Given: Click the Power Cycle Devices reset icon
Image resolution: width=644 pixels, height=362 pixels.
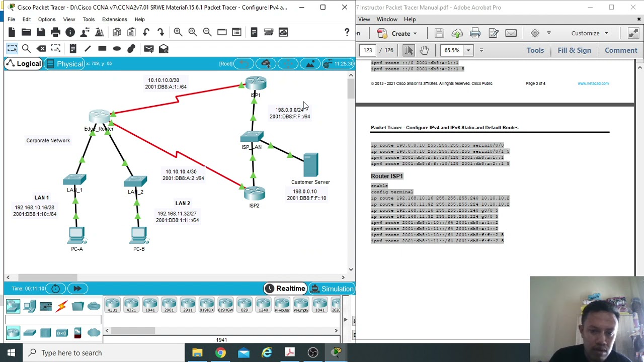Looking at the screenshot, I should (55, 289).
